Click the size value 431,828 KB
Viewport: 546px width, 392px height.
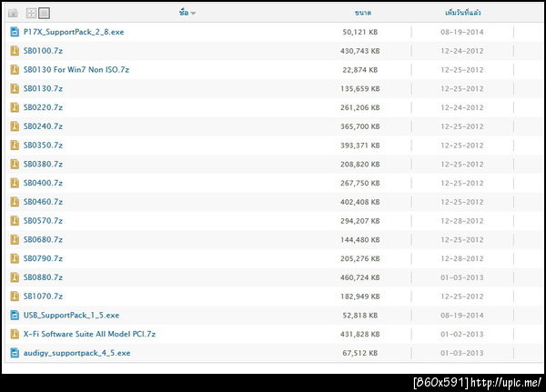[x=360, y=334]
